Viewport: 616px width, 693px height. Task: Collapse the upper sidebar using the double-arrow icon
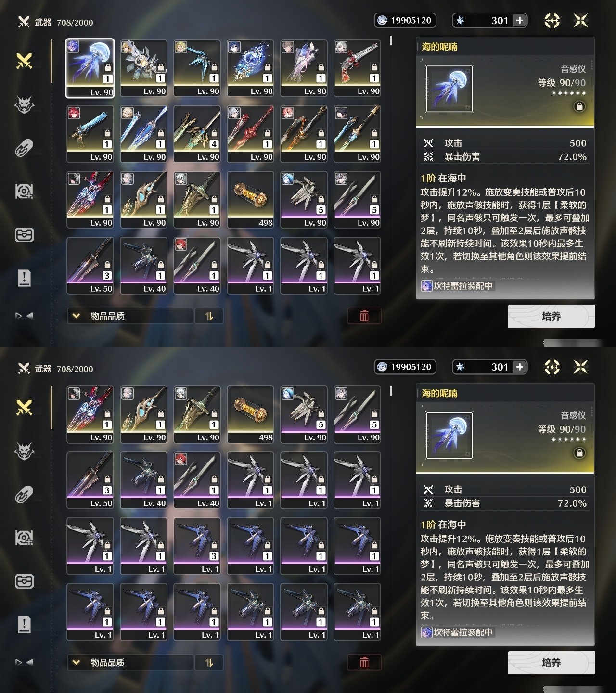click(x=24, y=316)
